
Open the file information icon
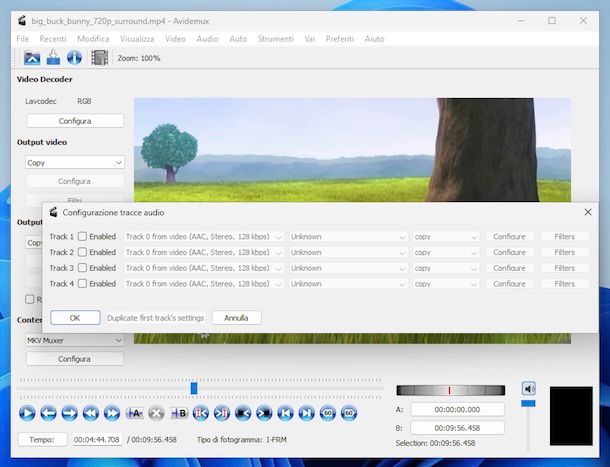(x=74, y=58)
